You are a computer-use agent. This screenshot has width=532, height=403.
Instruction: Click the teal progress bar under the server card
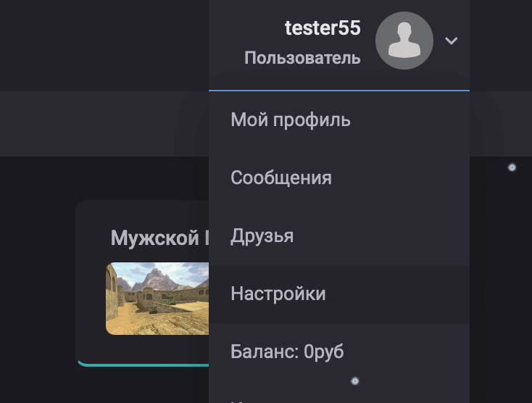[x=144, y=365]
